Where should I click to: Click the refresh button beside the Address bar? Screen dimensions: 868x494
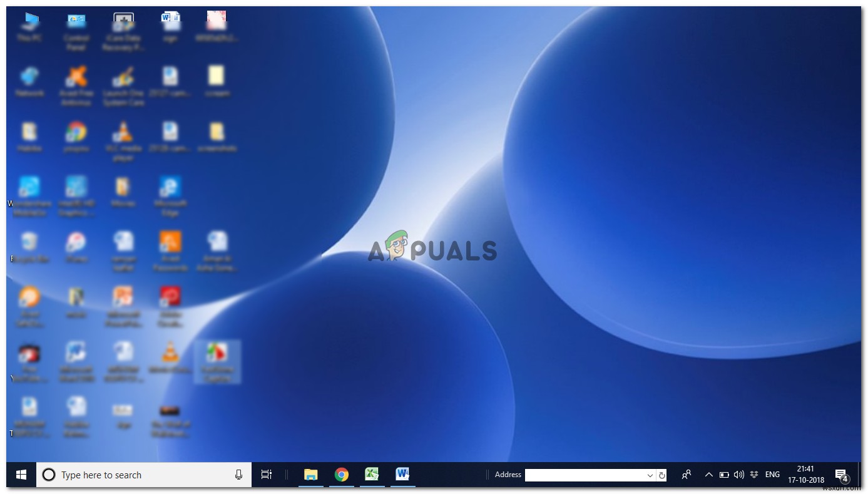pos(661,475)
